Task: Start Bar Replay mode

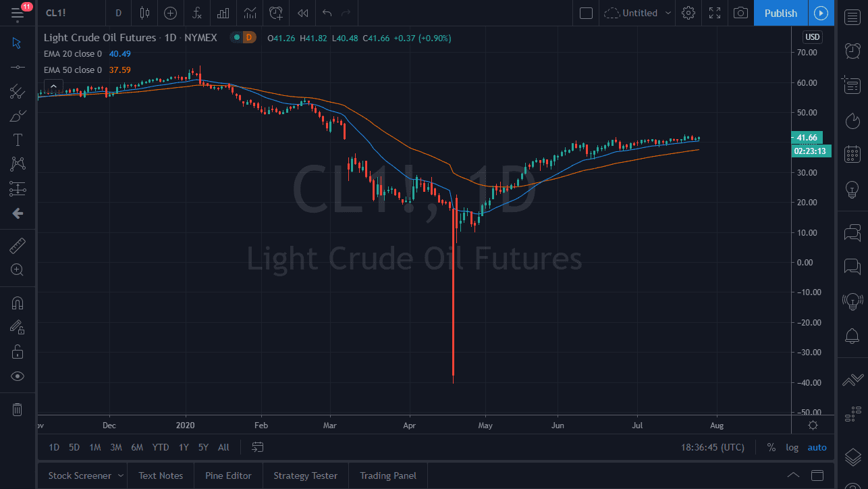Action: click(302, 13)
